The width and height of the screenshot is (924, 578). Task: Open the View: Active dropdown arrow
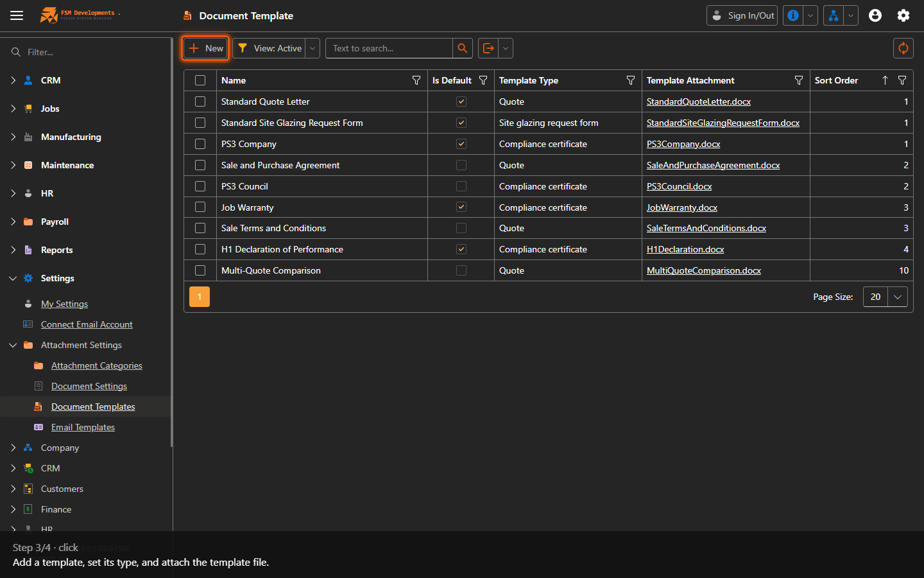(x=312, y=48)
